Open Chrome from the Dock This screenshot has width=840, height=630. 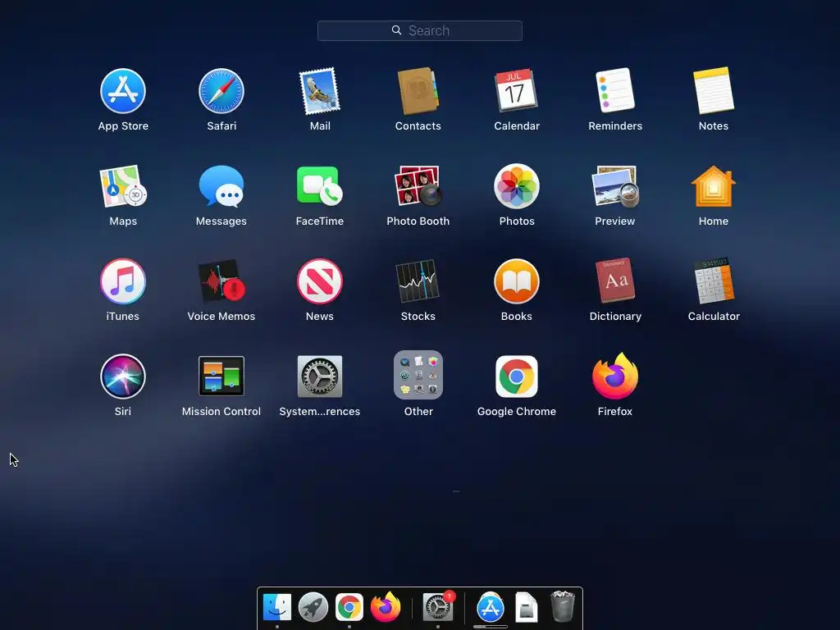(x=349, y=608)
